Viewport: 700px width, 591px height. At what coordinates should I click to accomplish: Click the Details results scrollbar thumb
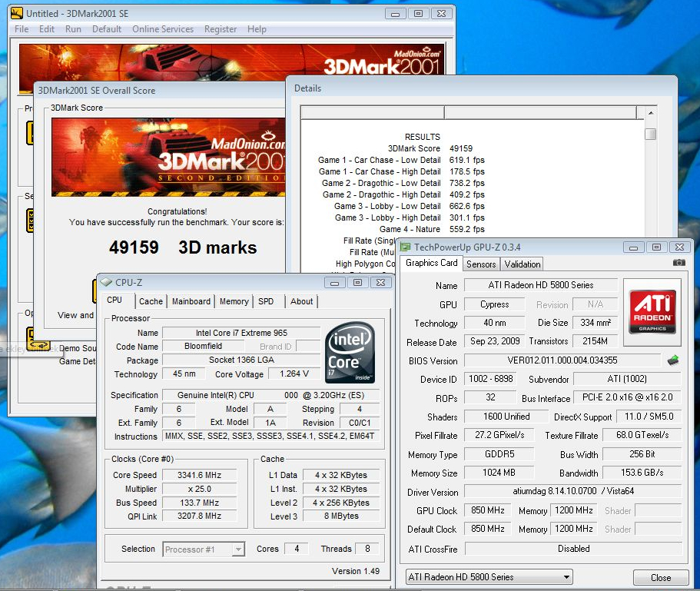coord(650,134)
